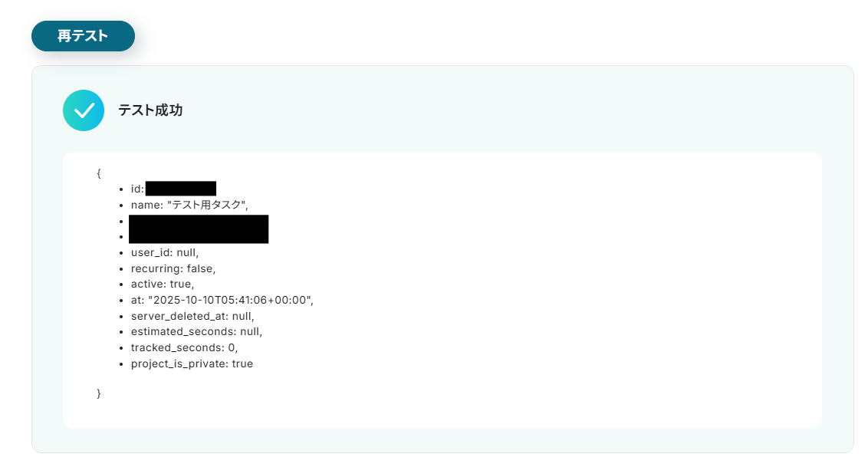Click the large blacked-out block
The image size is (868, 467).
pos(199,229)
